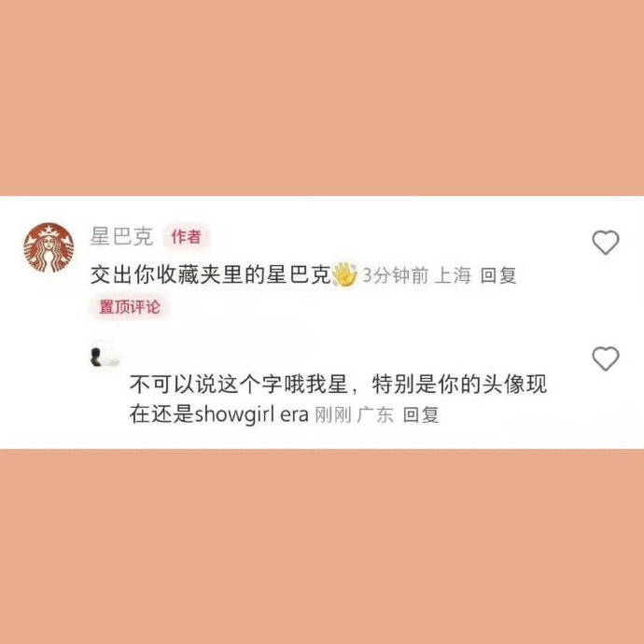Select the reply text starting 不可以说这个字哦

tap(338, 399)
